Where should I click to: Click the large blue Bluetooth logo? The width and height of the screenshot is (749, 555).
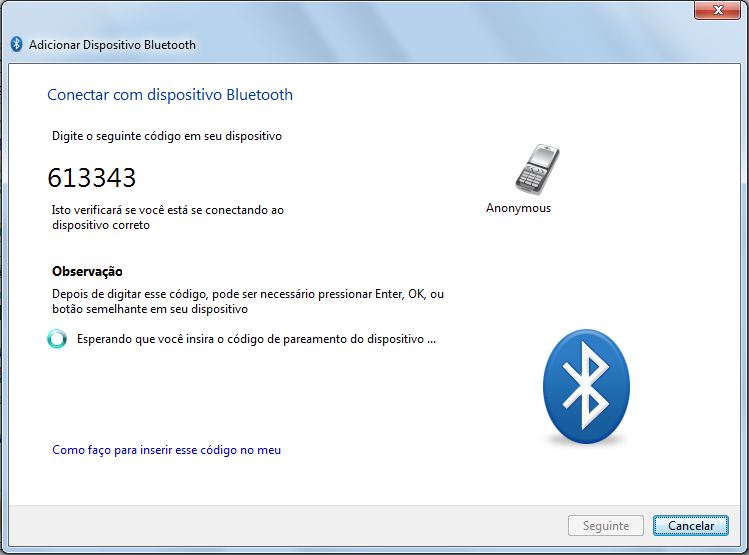click(x=586, y=386)
